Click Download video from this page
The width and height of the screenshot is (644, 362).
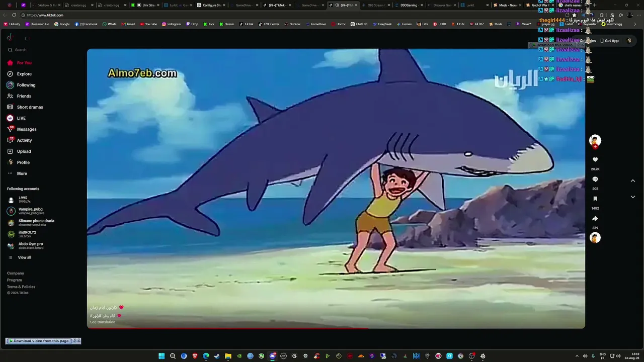(x=40, y=341)
